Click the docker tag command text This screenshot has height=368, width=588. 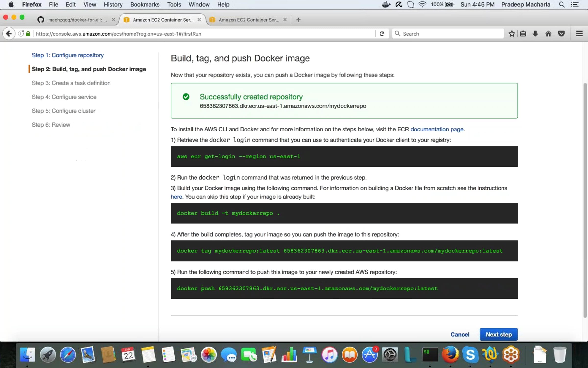[340, 251]
